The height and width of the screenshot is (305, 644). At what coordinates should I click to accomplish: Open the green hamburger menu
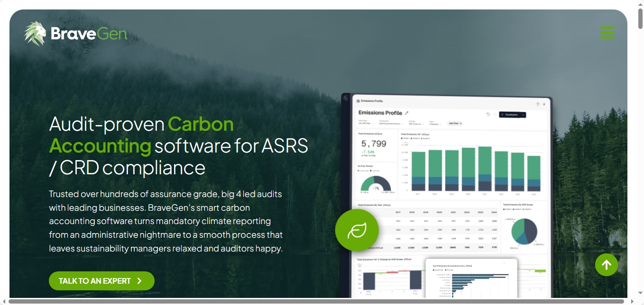607,33
